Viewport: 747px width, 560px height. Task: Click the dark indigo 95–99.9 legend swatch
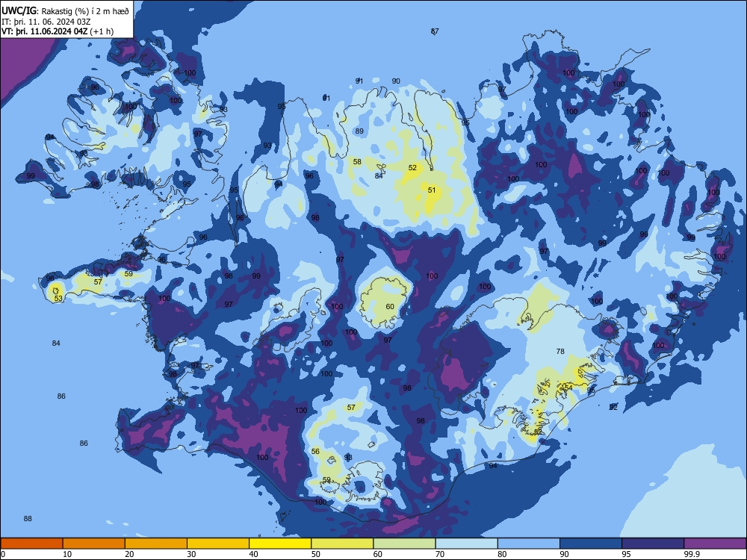[653, 544]
